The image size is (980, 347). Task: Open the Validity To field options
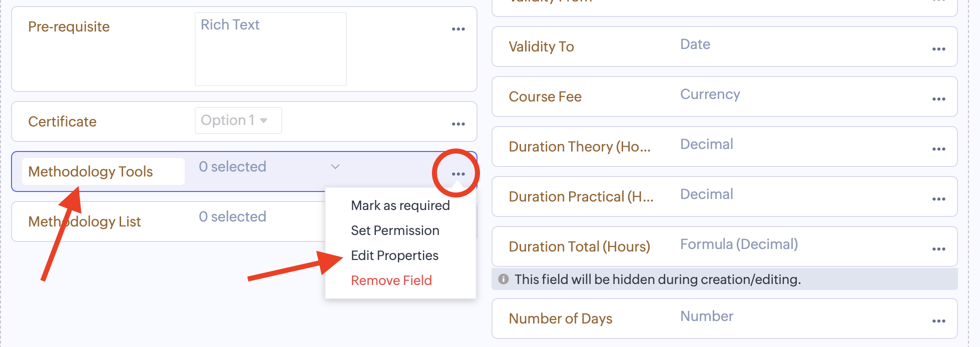click(x=938, y=49)
